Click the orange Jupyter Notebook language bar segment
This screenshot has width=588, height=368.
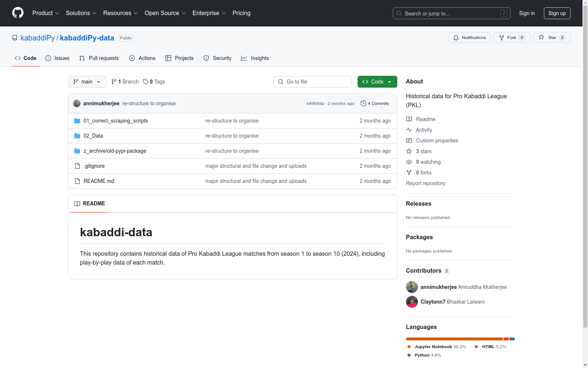point(454,339)
